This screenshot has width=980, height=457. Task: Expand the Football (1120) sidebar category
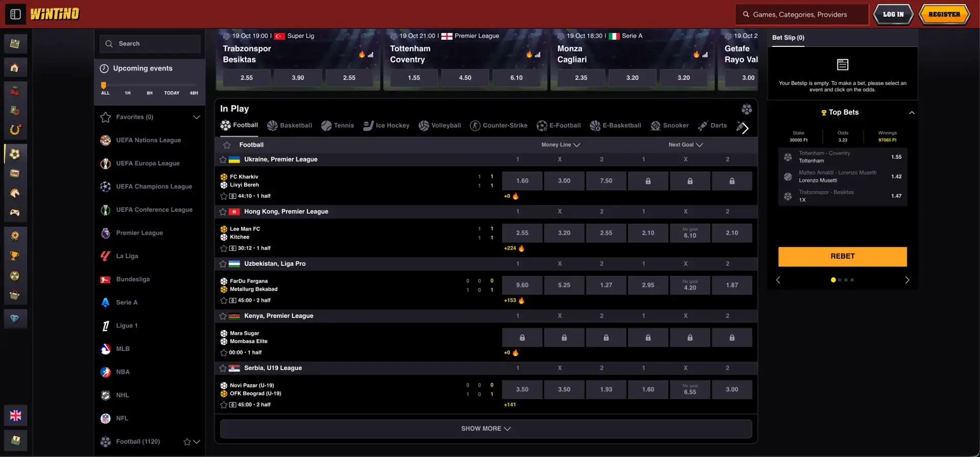click(197, 442)
